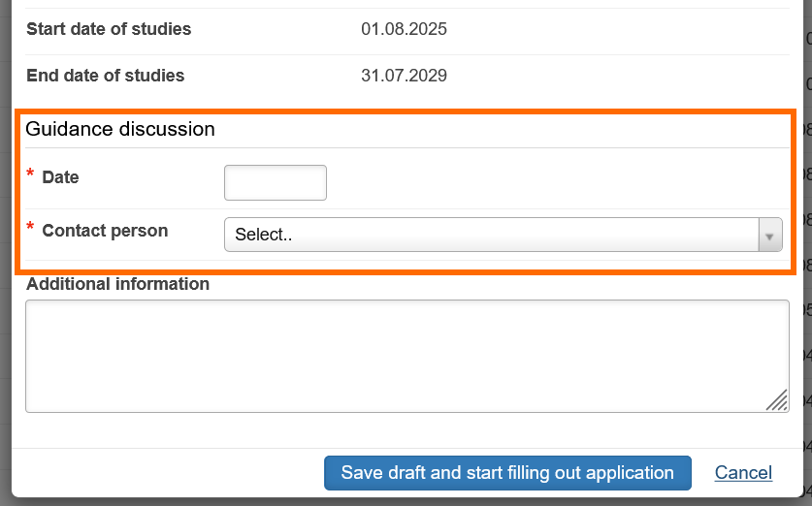Click inside the Additional information text area
812x506 pixels.
406,356
